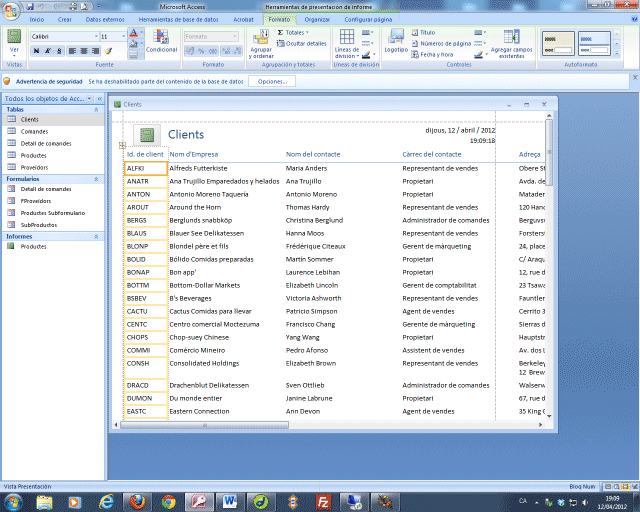Open the Calibri font name dropdown
Screen dimensions: 640x512
click(96, 36)
